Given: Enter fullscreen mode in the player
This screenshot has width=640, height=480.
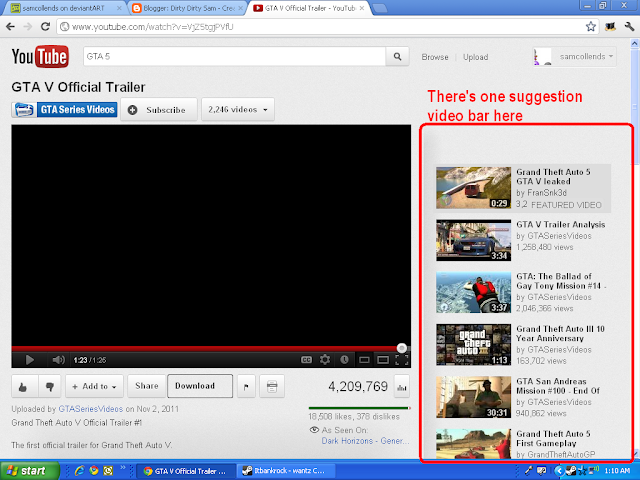Looking at the screenshot, I should [x=402, y=360].
